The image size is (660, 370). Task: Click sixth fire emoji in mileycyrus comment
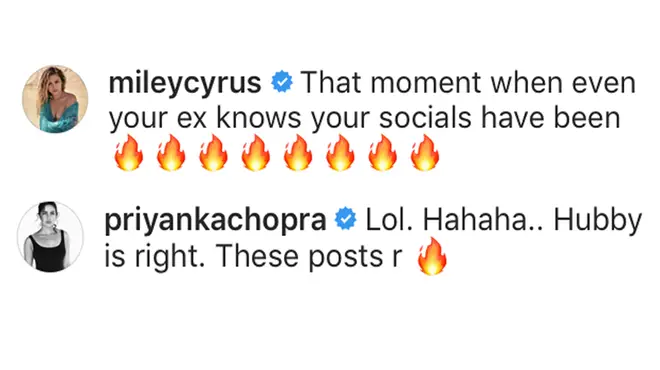tap(340, 153)
